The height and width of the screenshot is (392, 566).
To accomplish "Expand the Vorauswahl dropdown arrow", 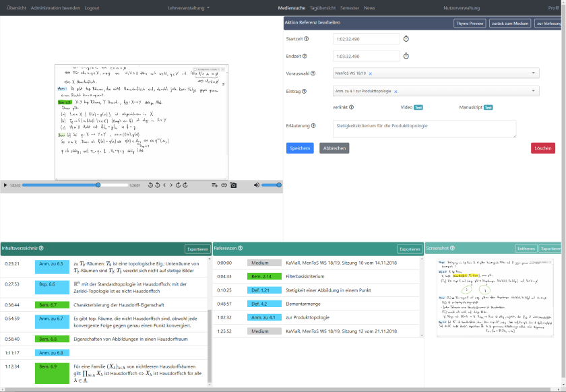I will pos(534,73).
